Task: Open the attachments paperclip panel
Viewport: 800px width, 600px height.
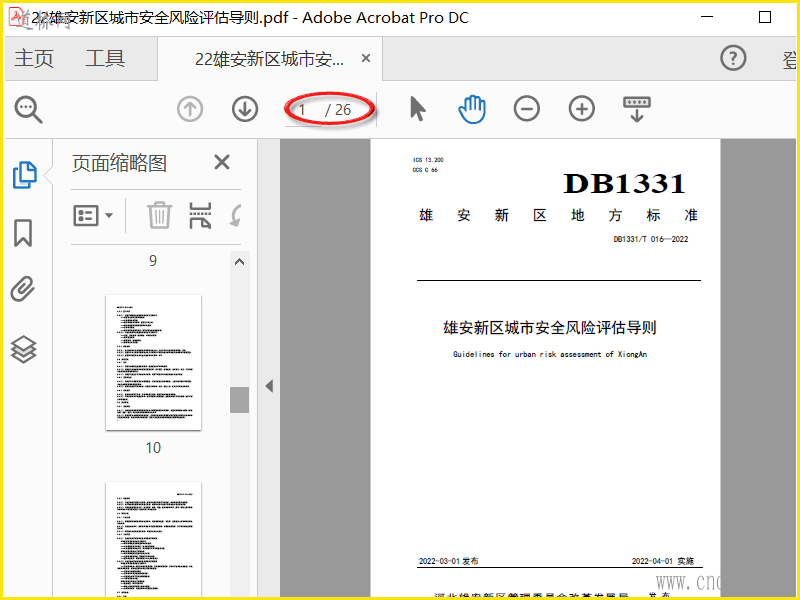Action: 23,289
